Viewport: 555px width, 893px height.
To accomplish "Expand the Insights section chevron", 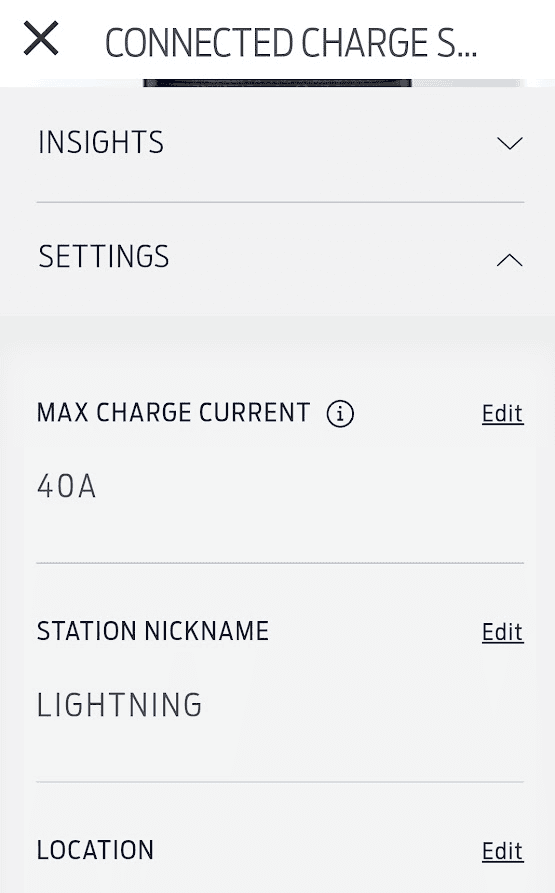I will [509, 143].
